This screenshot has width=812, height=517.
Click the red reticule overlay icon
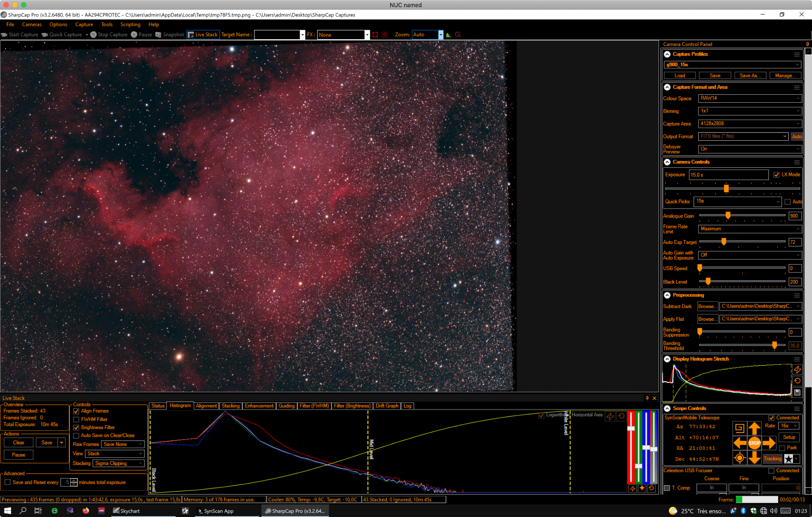tap(458, 35)
